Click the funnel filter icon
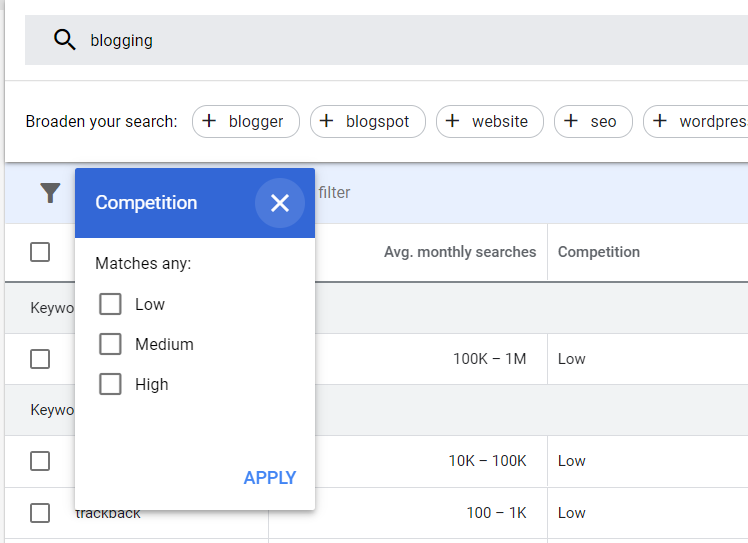This screenshot has width=748, height=543. (50, 193)
